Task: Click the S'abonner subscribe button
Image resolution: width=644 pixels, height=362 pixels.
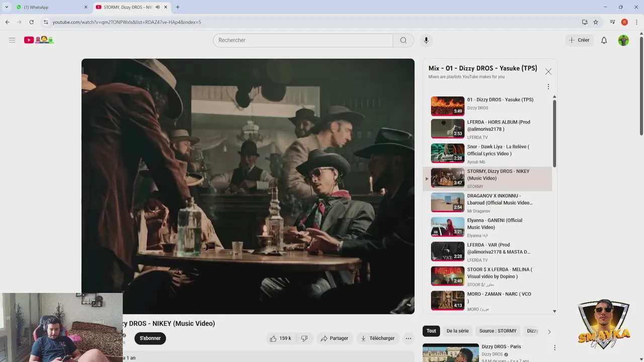Action: click(150, 338)
